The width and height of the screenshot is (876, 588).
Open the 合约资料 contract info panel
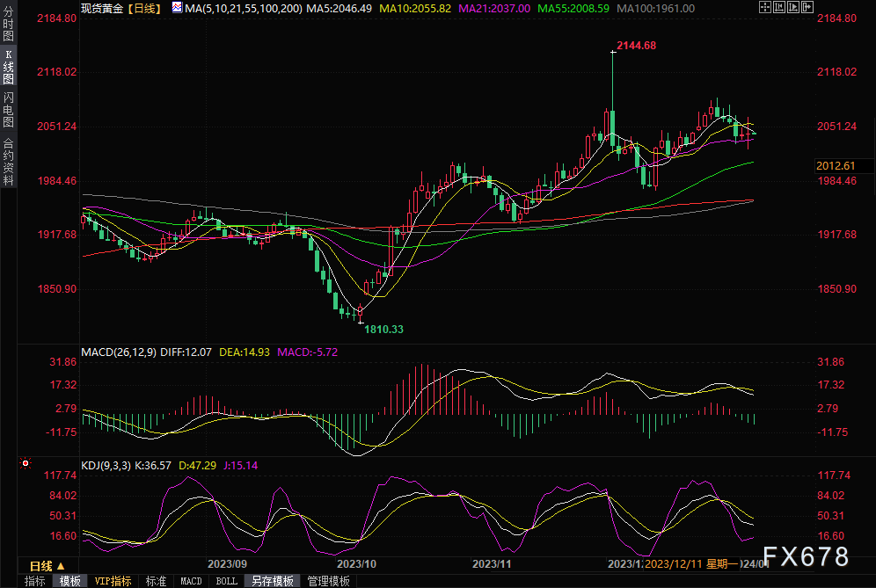coord(9,161)
